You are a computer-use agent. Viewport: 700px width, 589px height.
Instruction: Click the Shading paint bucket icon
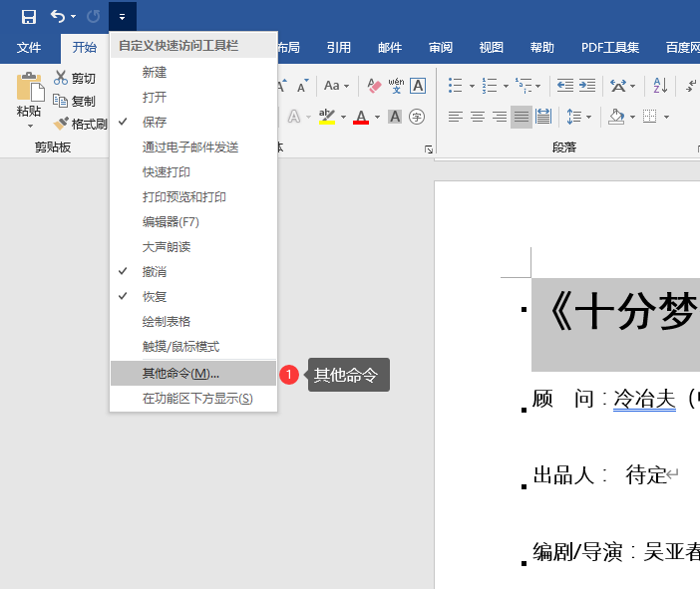(x=616, y=117)
